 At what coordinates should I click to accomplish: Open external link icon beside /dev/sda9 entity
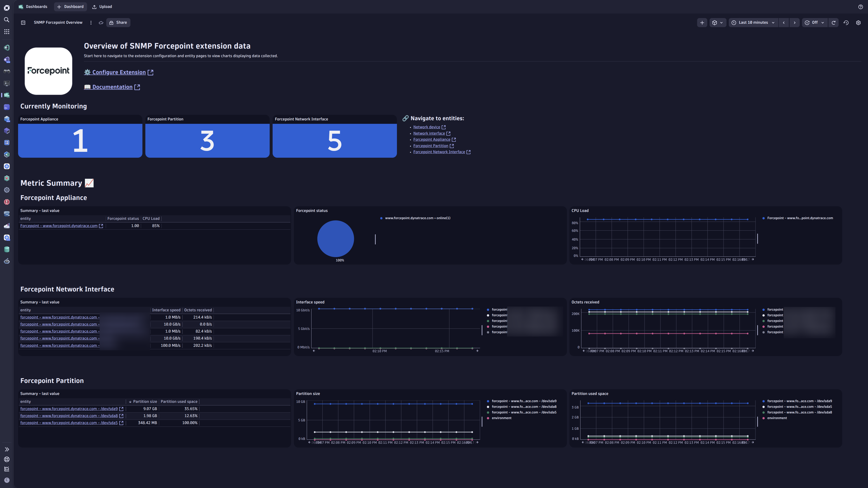pos(121,409)
